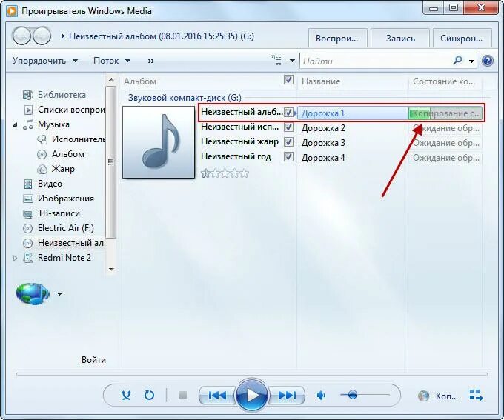
Task: Click Неизвестный исполнитель artist text
Action: click(x=240, y=127)
